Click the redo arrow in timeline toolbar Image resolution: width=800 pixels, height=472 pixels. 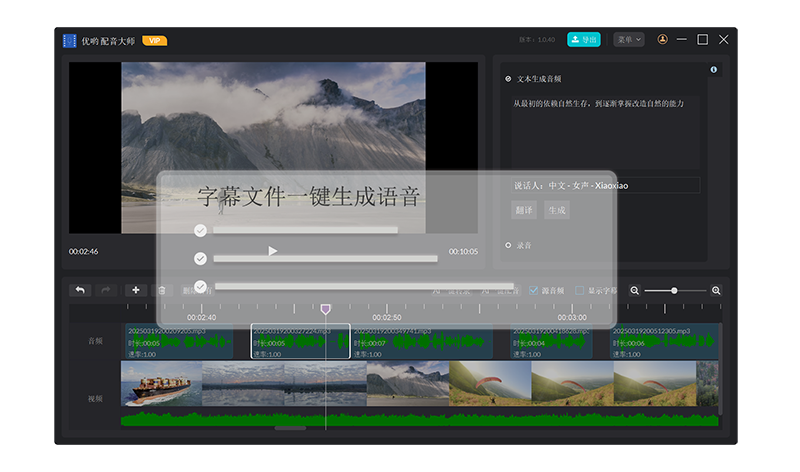[106, 290]
